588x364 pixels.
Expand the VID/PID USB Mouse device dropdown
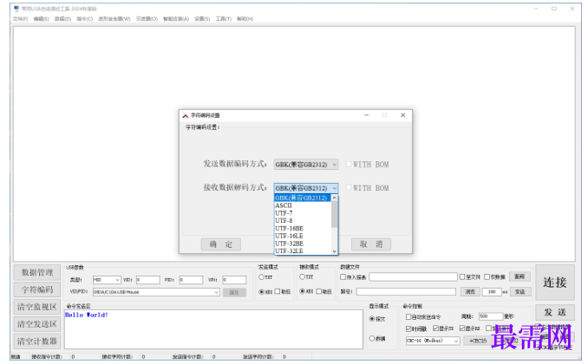click(156, 292)
